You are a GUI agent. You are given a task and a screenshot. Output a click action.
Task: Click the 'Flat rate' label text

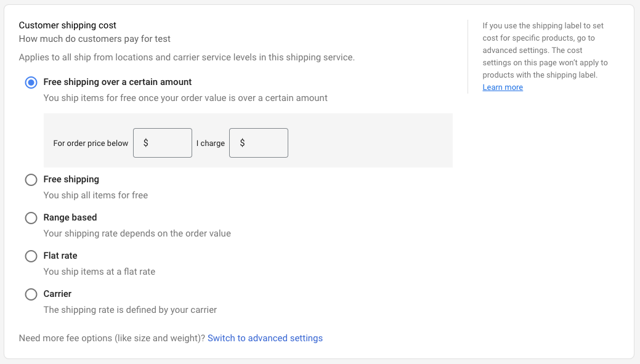60,256
